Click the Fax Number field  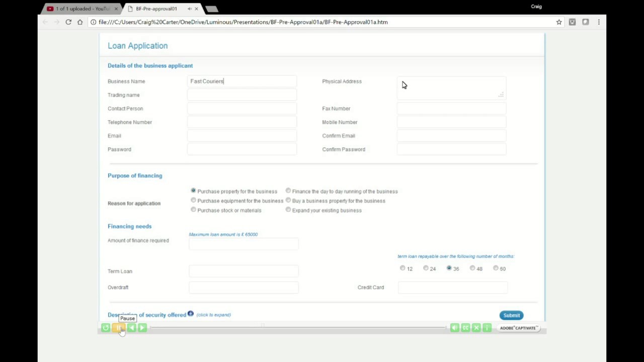coord(451,109)
